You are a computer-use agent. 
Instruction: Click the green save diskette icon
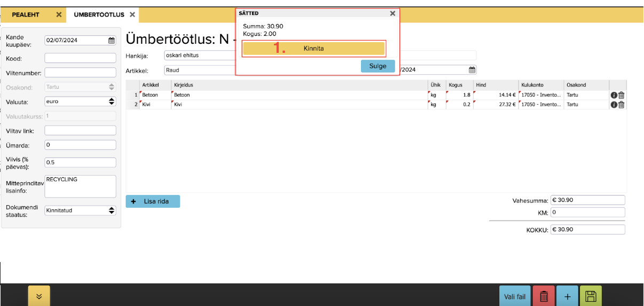[591, 296]
